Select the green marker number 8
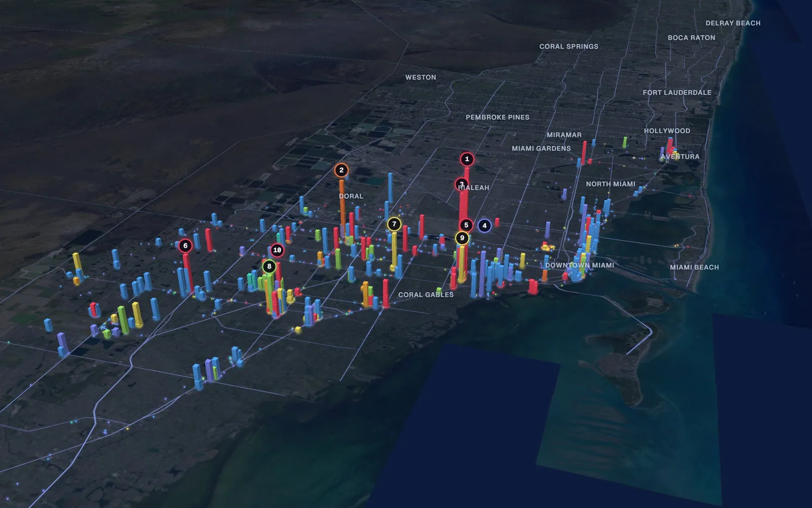The height and width of the screenshot is (508, 812). tap(269, 266)
